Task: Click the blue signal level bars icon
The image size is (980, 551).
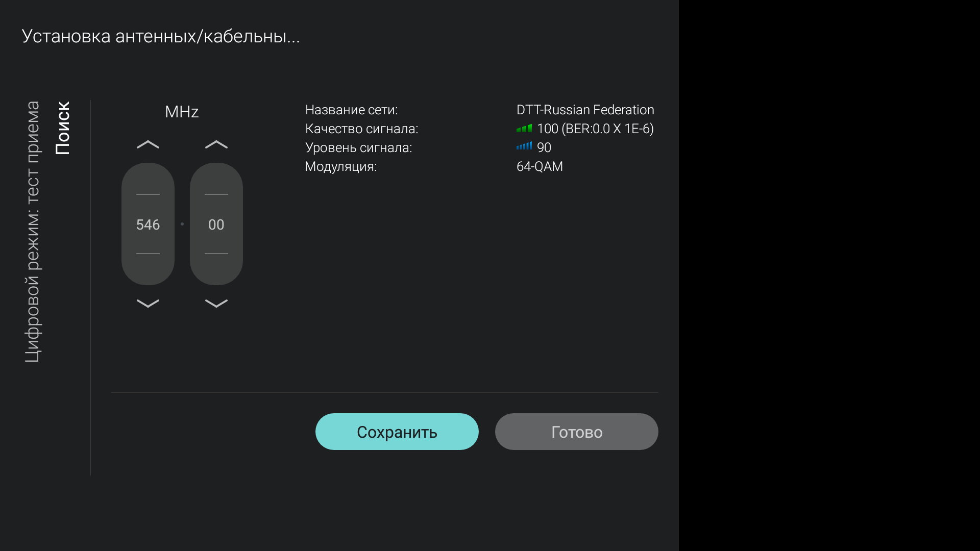Action: click(x=524, y=147)
